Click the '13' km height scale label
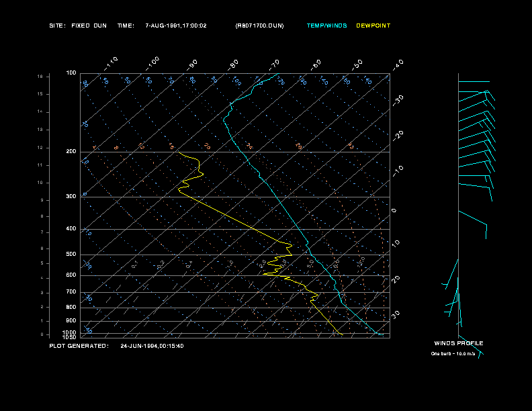 point(40,130)
